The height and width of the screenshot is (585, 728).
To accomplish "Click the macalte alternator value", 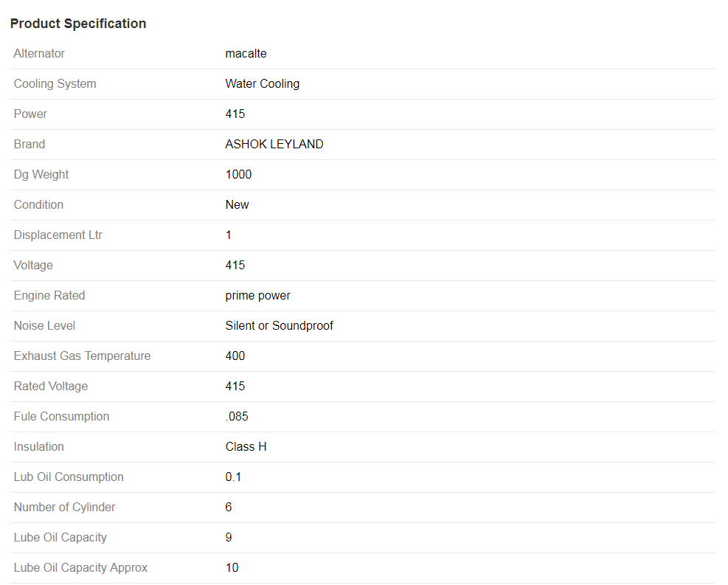I will (246, 53).
